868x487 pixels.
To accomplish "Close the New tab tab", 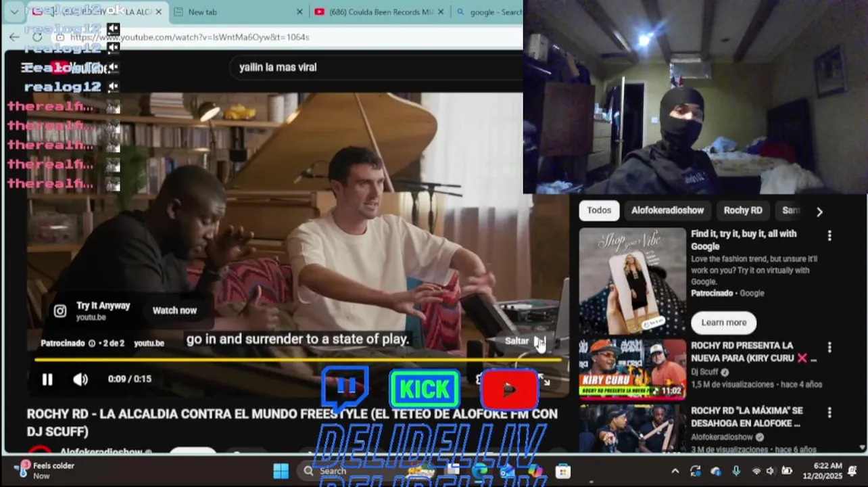I will (300, 12).
